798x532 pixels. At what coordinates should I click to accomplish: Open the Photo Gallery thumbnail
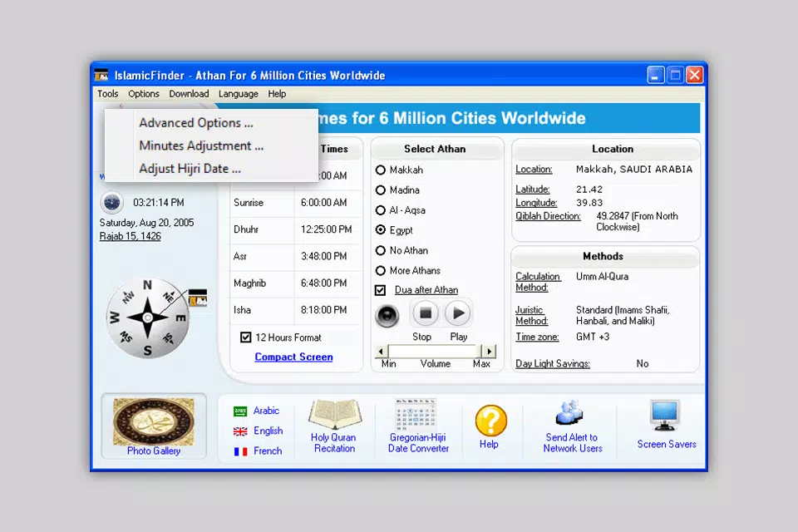154,422
